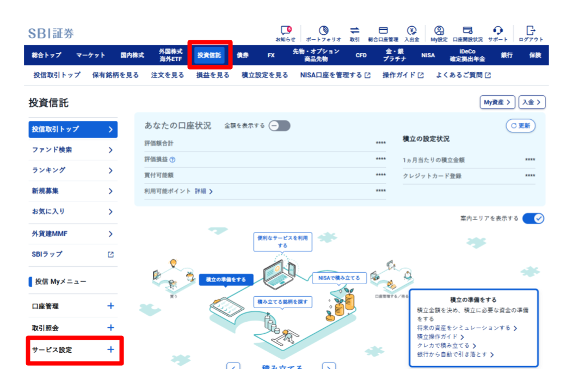Screen dimensions: 566x392
Task: Click the SBI証券 logo
Action: coord(51,33)
